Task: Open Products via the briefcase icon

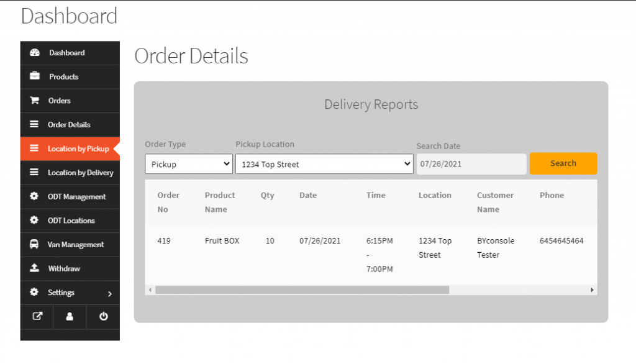Action: 34,76
